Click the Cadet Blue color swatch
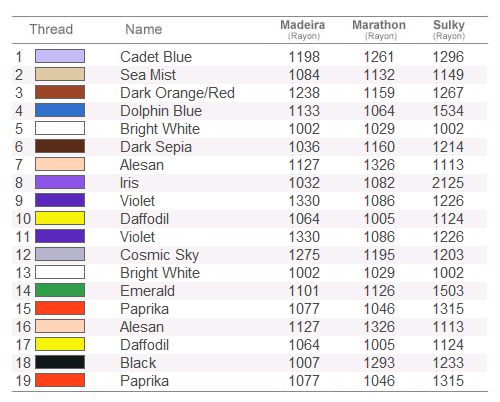This screenshot has height=402, width=500. (60, 56)
